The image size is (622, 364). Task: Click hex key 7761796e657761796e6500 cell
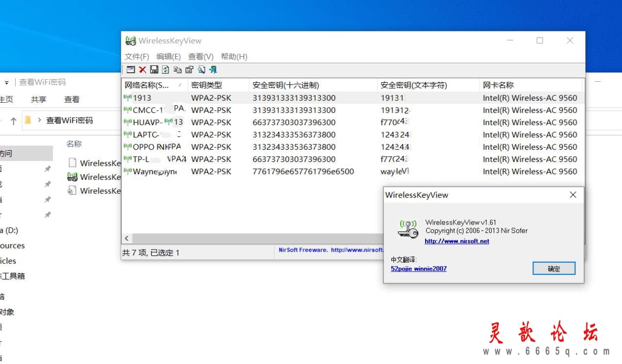(303, 171)
